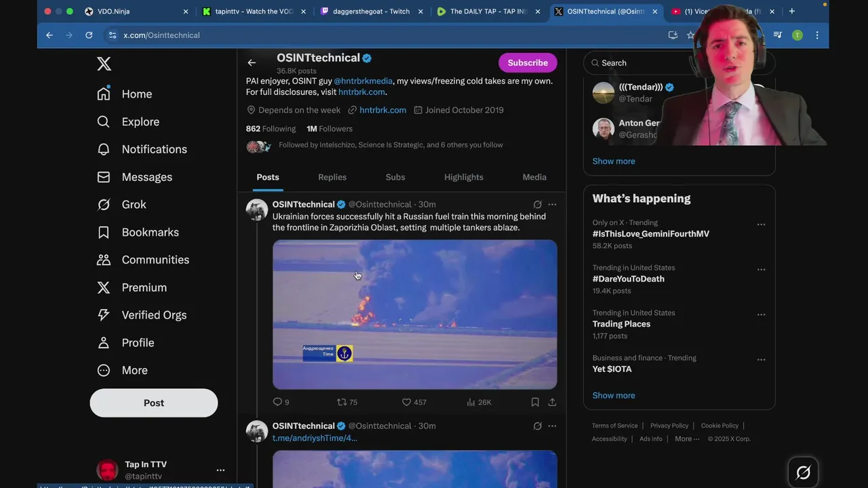This screenshot has height=488, width=868.
Task: Click the back arrow beside OSINTtechnical
Action: (x=252, y=62)
